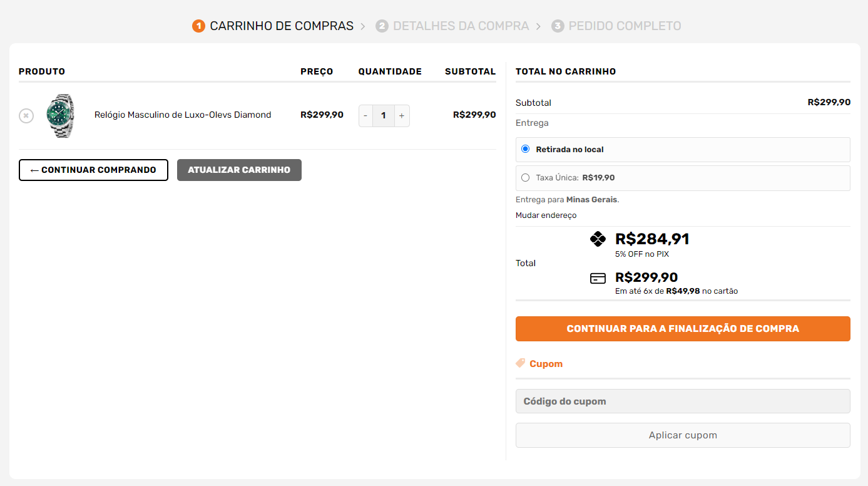Go to the Carrinho de Compras tab
The height and width of the screenshot is (486, 868).
tap(282, 26)
